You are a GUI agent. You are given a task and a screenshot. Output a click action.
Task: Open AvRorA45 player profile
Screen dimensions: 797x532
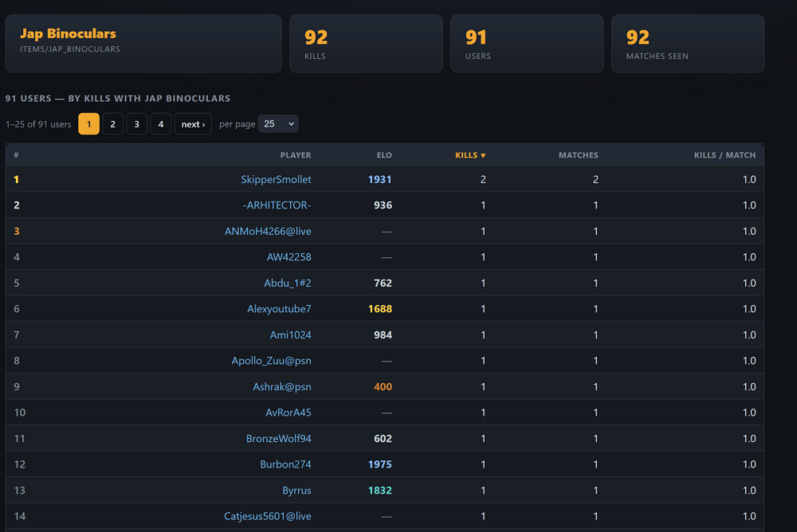tap(289, 413)
